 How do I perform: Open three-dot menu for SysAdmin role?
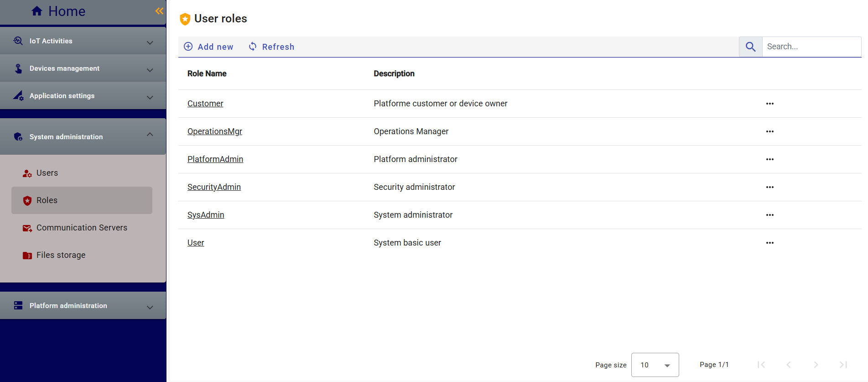(x=769, y=215)
